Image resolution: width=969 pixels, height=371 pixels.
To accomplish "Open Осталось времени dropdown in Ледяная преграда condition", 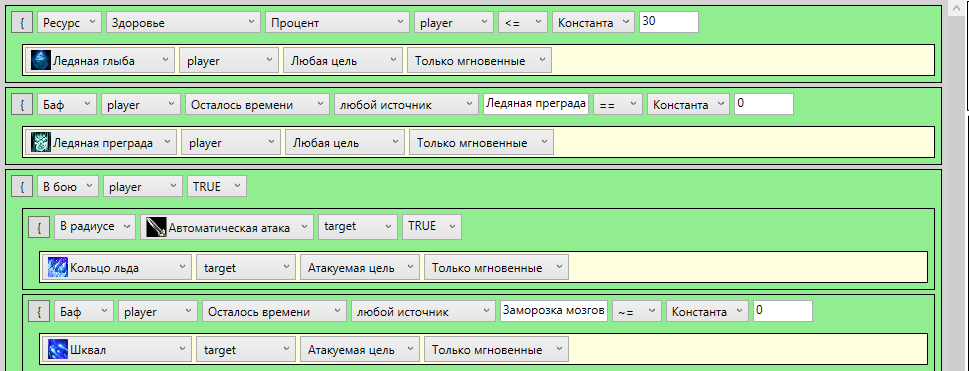I will point(257,104).
